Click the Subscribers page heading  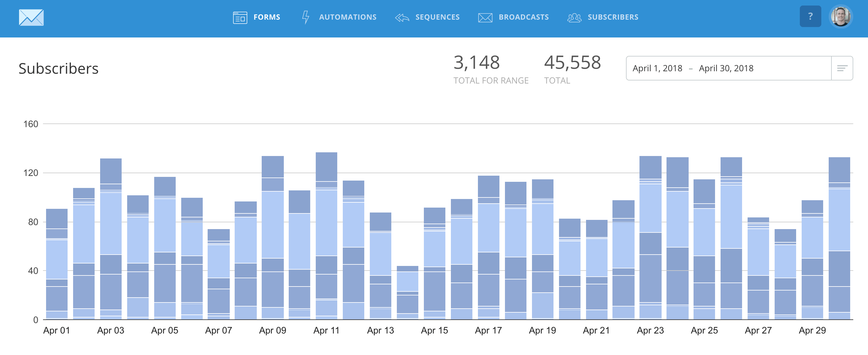coord(58,68)
